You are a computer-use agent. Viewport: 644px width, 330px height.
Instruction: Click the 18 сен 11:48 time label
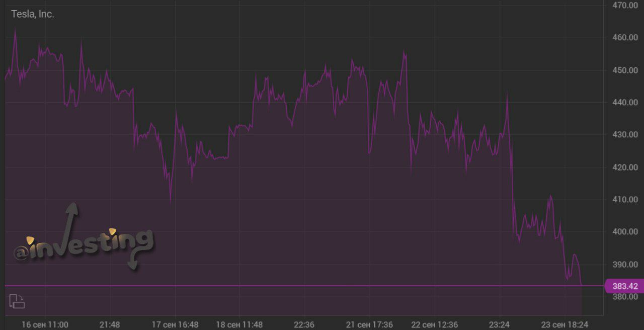[239, 324]
